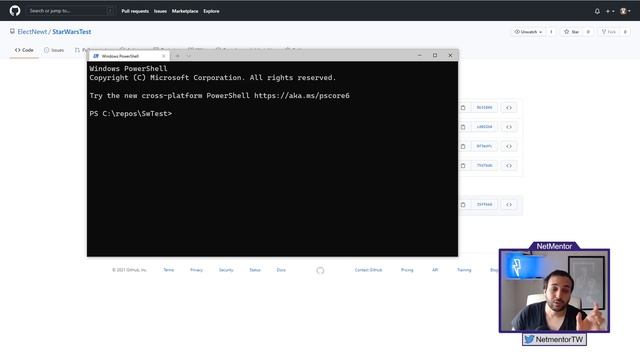The width and height of the screenshot is (640, 360).
Task: Copy the SHA of the third commit
Action: pyautogui.click(x=463, y=146)
